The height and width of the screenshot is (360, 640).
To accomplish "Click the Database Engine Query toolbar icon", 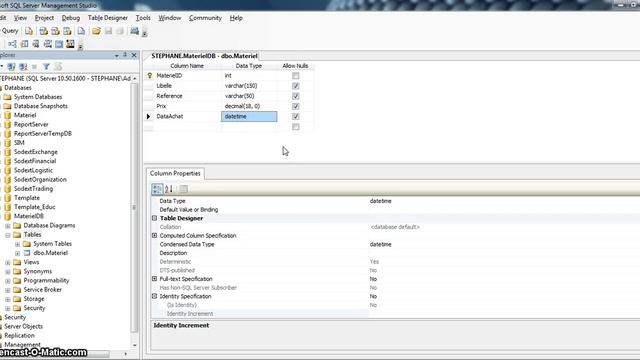I will (x=29, y=31).
